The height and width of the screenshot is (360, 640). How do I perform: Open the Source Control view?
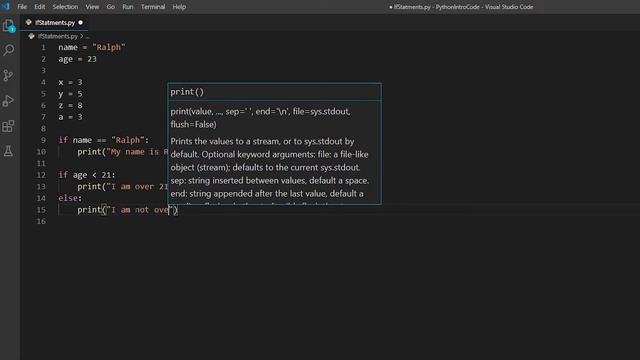[x=9, y=76]
